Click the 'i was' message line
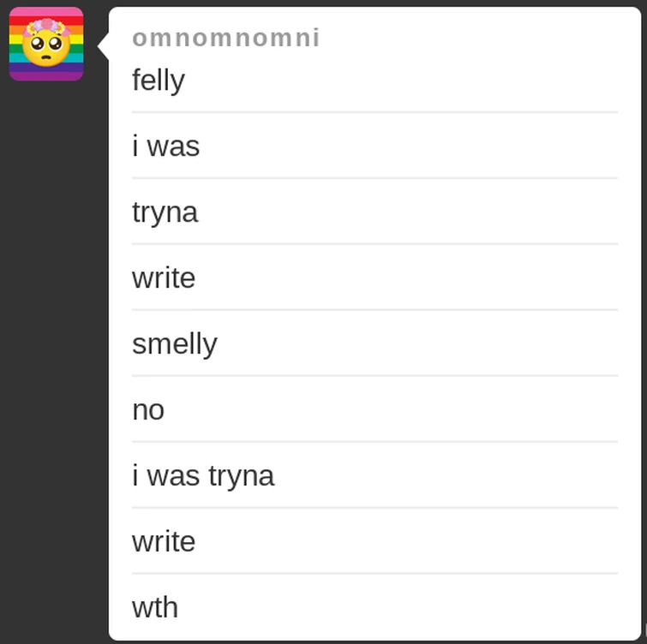The height and width of the screenshot is (644, 647). click(x=165, y=146)
